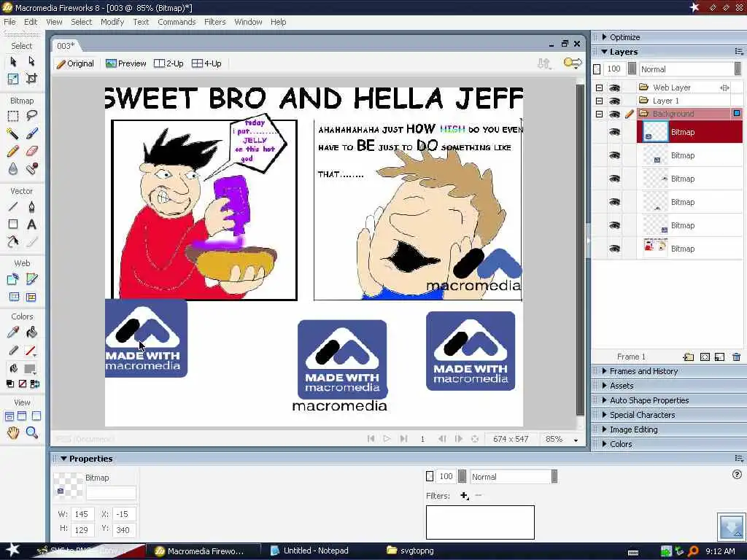Select the Text tool
Image resolution: width=747 pixels, height=560 pixels.
tap(31, 225)
